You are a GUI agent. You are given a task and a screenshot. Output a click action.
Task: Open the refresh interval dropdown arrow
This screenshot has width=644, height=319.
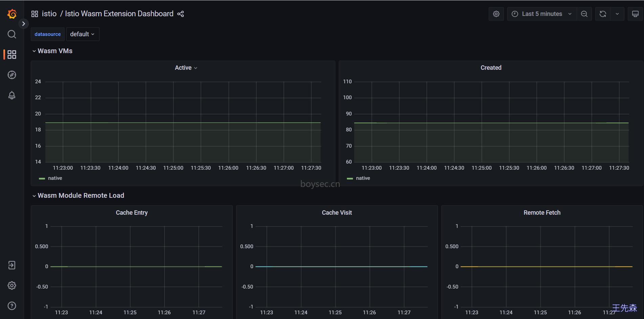[x=617, y=14]
